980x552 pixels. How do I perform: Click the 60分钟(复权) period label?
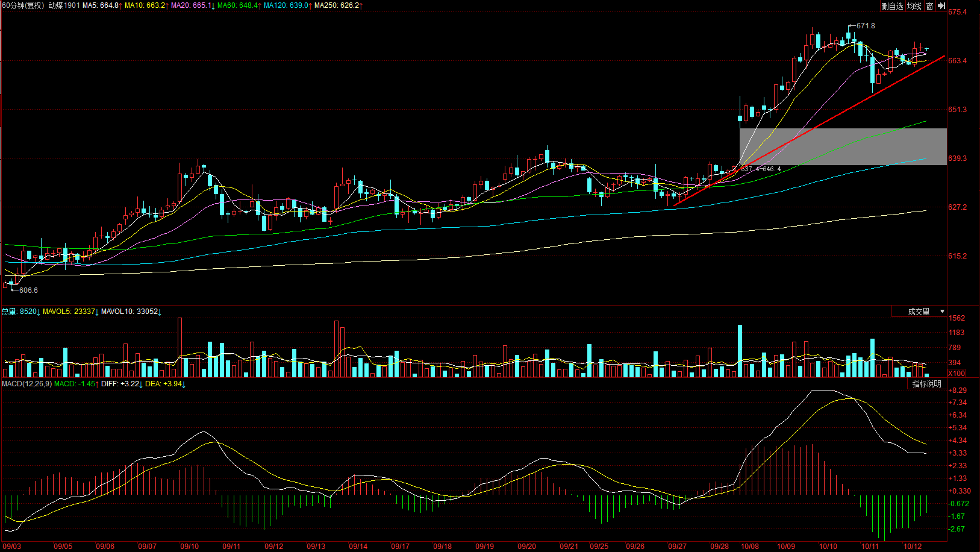23,5
